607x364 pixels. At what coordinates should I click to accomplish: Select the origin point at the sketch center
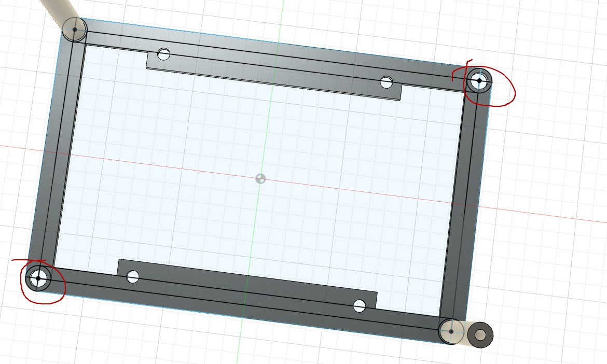coord(260,179)
